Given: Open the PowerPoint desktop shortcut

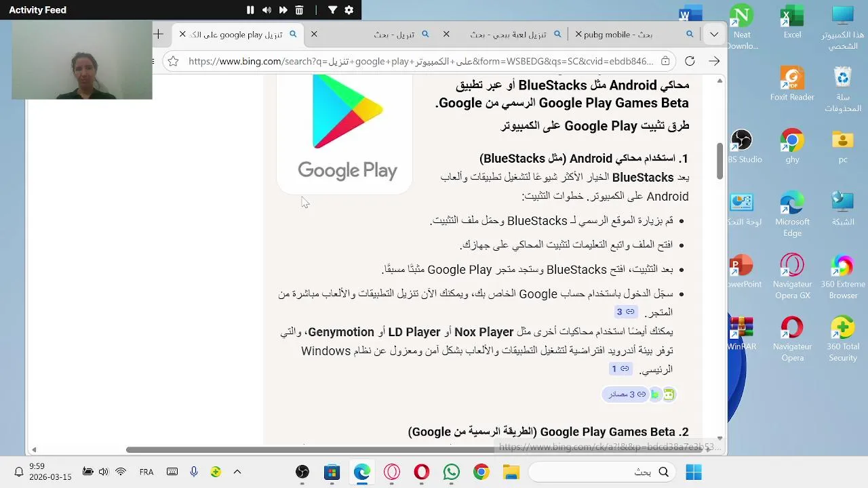Looking at the screenshot, I should click(x=744, y=271).
